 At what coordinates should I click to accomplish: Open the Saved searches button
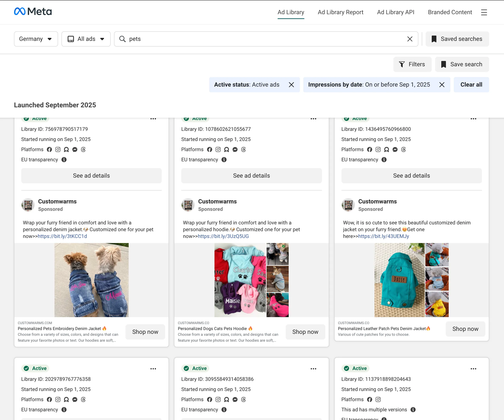[457, 39]
